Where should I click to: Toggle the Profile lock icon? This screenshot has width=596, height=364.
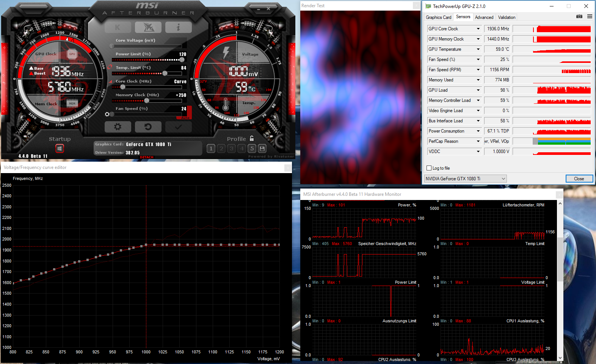click(252, 139)
